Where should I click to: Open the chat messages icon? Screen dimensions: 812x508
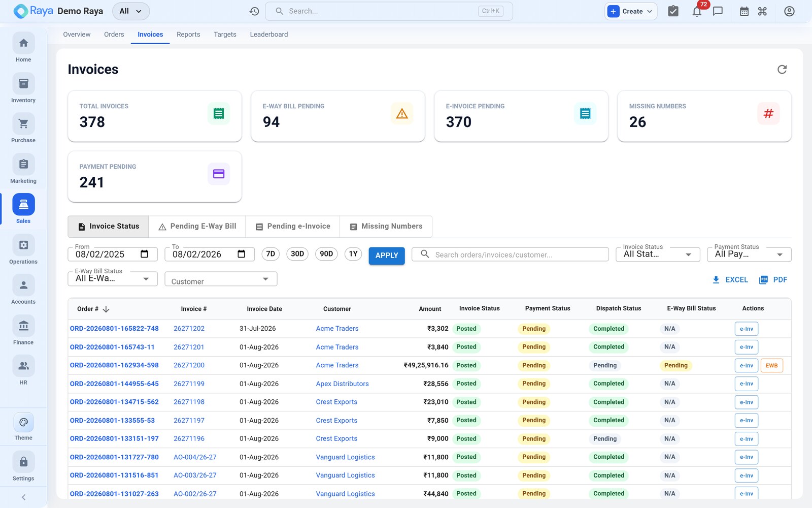pyautogui.click(x=718, y=11)
